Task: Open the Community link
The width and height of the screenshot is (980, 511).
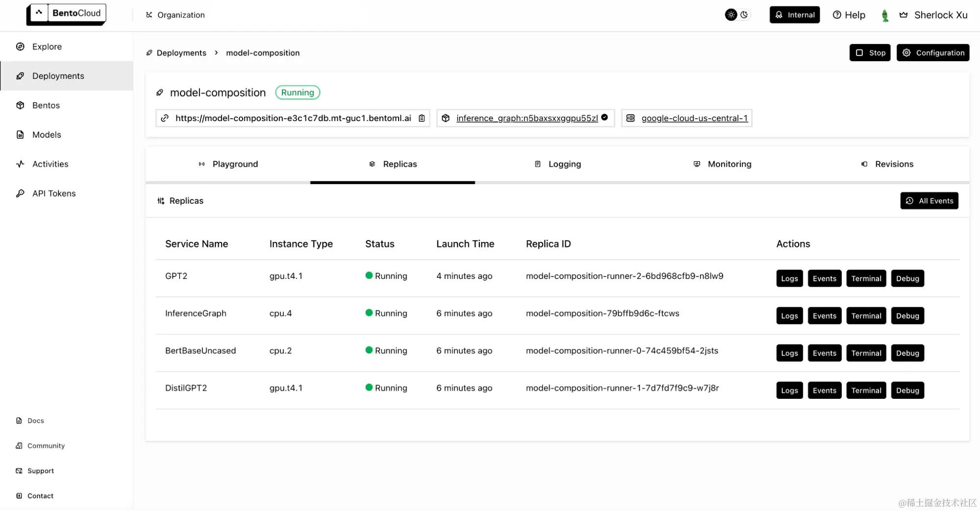Action: point(41,446)
